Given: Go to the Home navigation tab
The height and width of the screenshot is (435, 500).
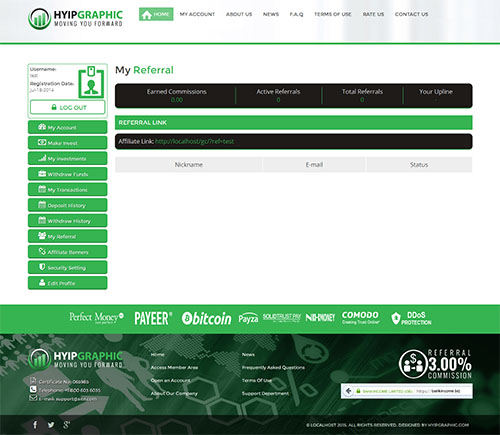Looking at the screenshot, I should tap(156, 14).
